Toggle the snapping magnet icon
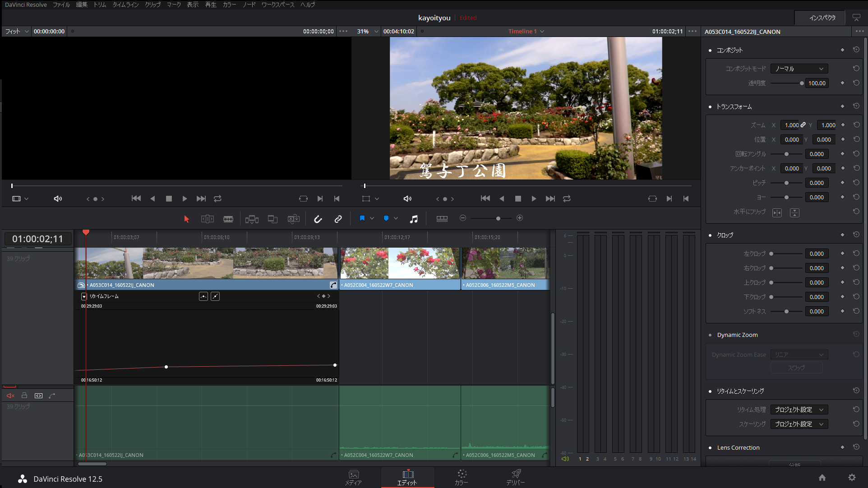This screenshot has width=868, height=488. pos(318,219)
